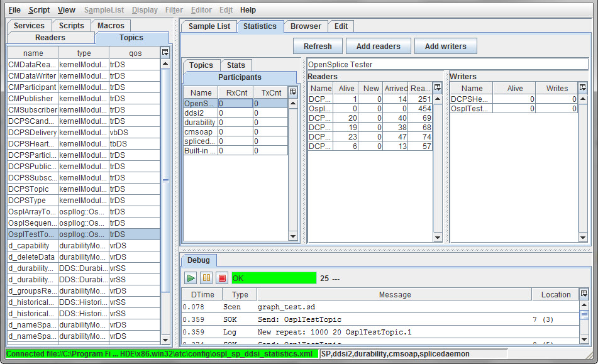Select the ddsi2 participant row
The height and width of the screenshot is (364, 598).
pos(236,113)
